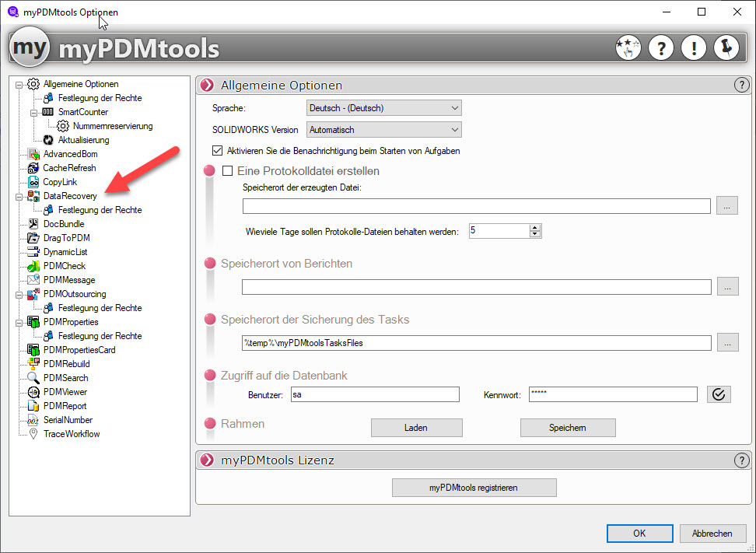Open help for myPDMtools Lizenz section
This screenshot has width=756, height=553.
[741, 460]
